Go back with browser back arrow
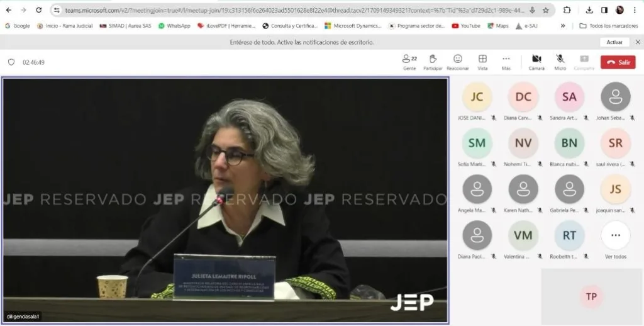The height and width of the screenshot is (326, 644). point(9,10)
